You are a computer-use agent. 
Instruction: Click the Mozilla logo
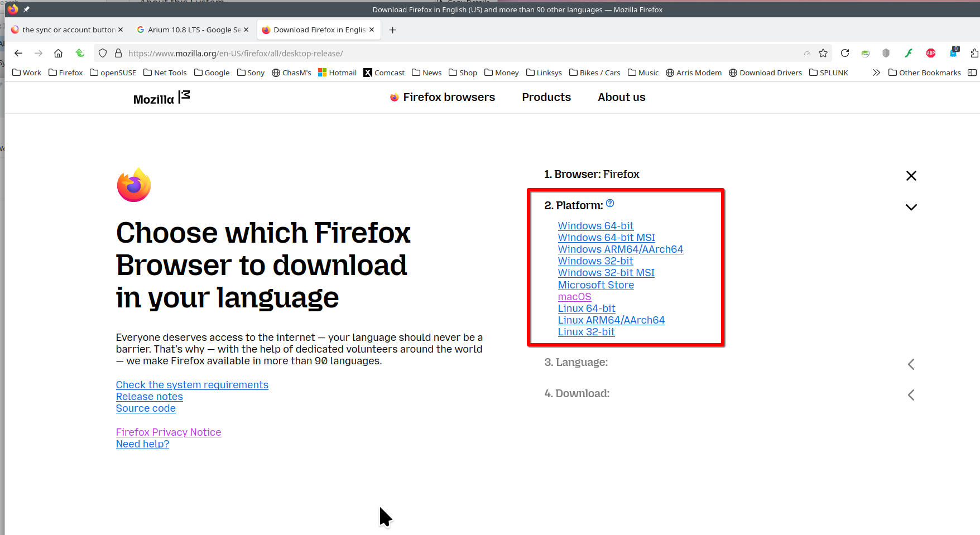coord(162,98)
